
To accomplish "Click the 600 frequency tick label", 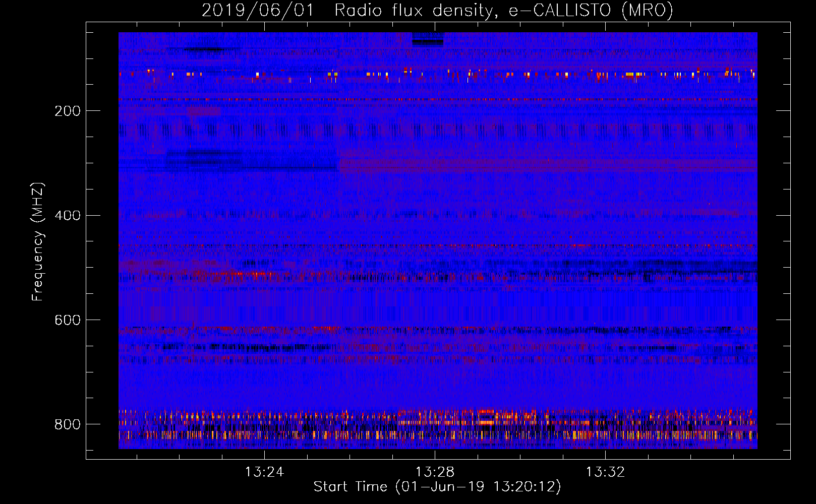I will click(x=68, y=320).
